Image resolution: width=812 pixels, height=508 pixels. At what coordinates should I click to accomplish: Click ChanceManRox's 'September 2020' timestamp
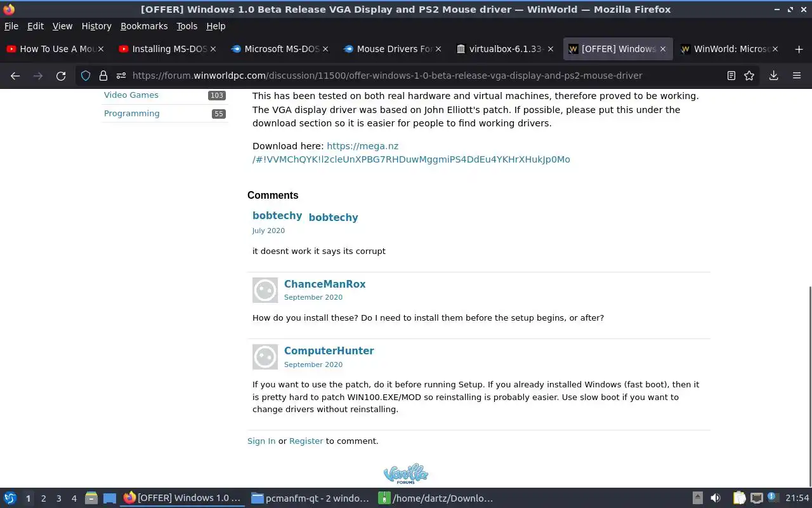313,298
